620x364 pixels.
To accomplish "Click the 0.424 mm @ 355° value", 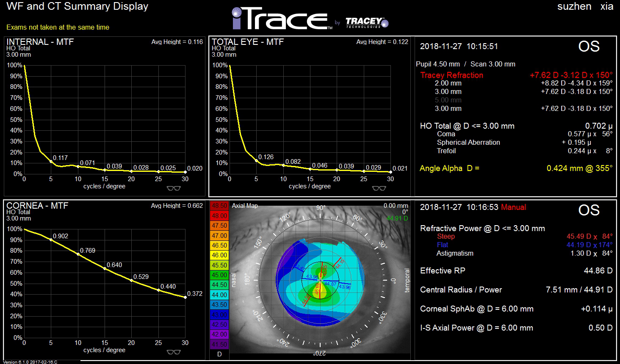I will (x=579, y=168).
